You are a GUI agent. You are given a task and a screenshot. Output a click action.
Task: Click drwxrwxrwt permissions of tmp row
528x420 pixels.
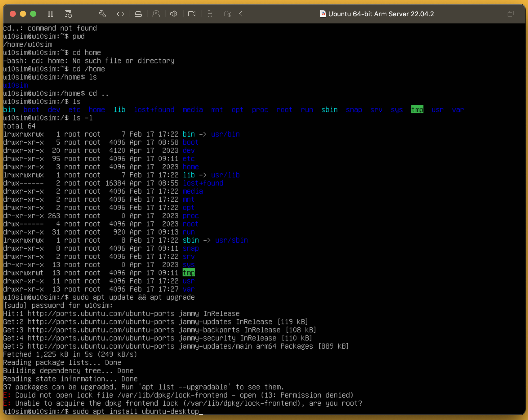tap(23, 273)
